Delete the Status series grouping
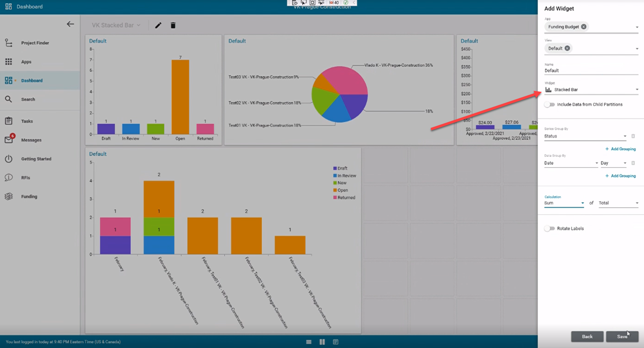Viewport: 644px width, 348px height. 633,136
